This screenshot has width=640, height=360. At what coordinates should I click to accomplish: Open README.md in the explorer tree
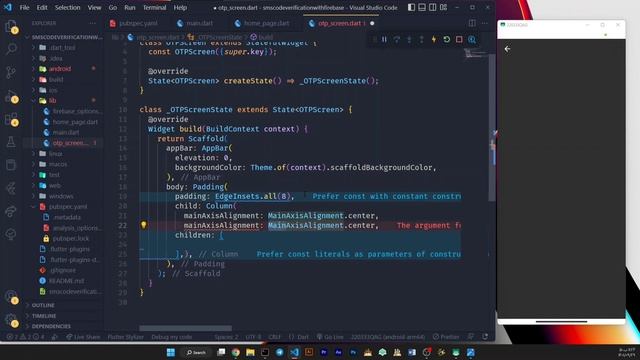[67, 281]
